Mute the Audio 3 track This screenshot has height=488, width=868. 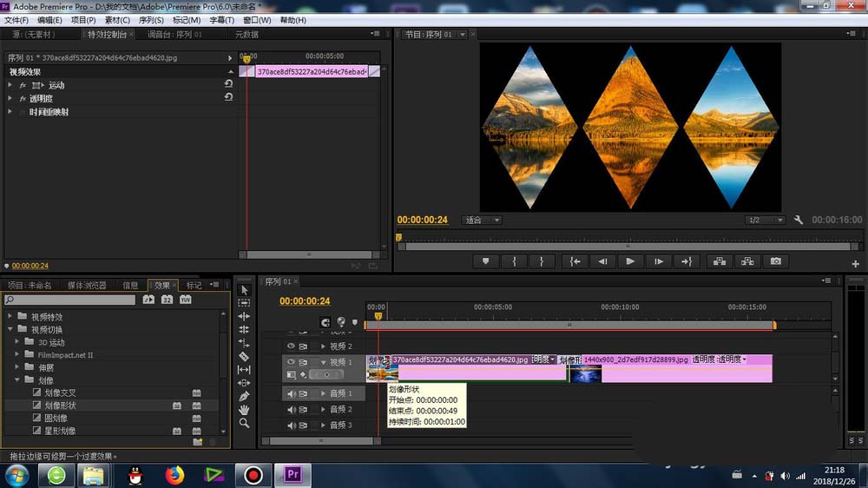291,425
